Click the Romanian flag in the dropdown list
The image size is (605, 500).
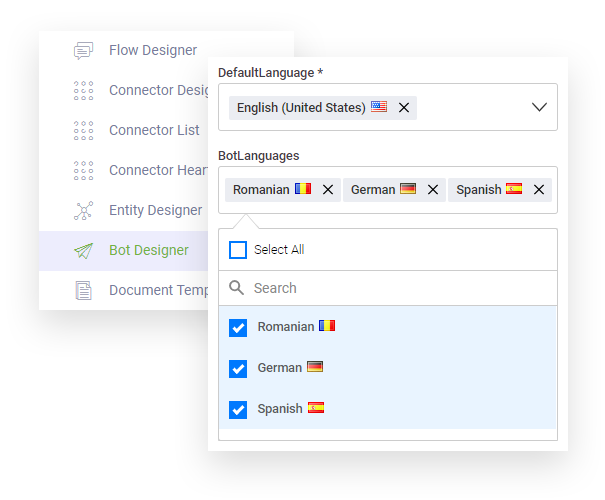(327, 326)
